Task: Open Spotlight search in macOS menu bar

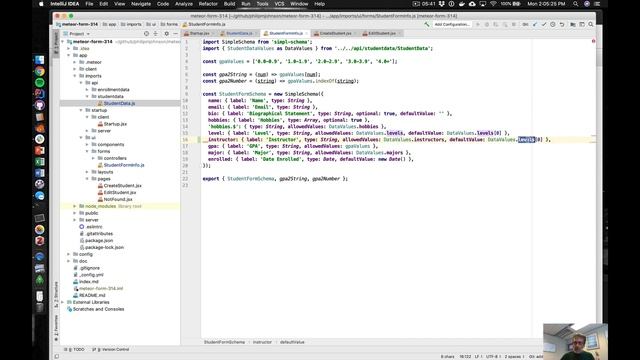Action: pyautogui.click(x=576, y=4)
